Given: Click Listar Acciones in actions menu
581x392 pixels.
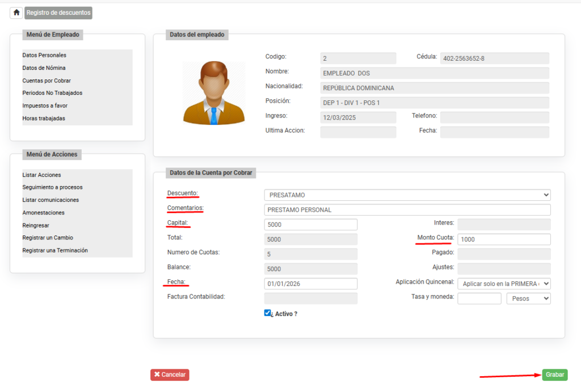Looking at the screenshot, I should pos(41,175).
